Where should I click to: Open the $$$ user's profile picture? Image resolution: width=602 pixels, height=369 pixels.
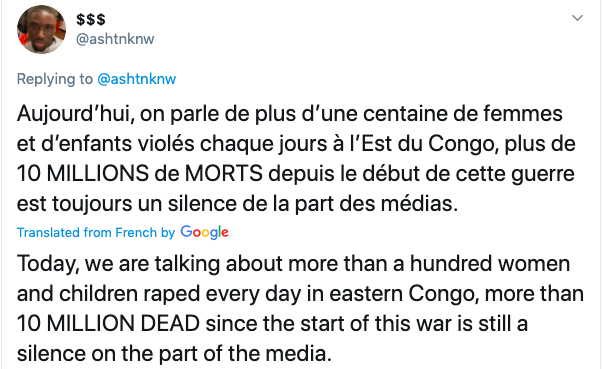(x=41, y=30)
